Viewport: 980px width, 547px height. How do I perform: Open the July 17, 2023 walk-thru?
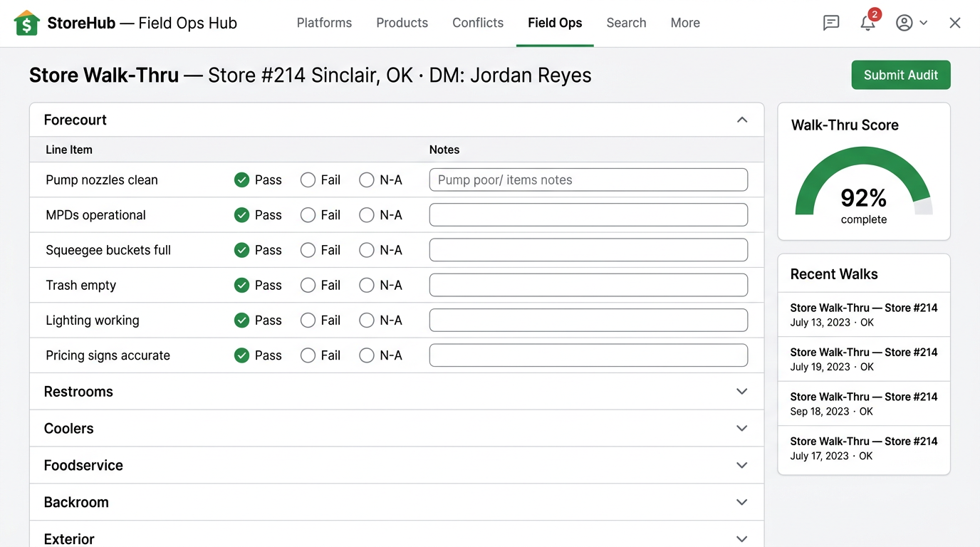point(864,448)
